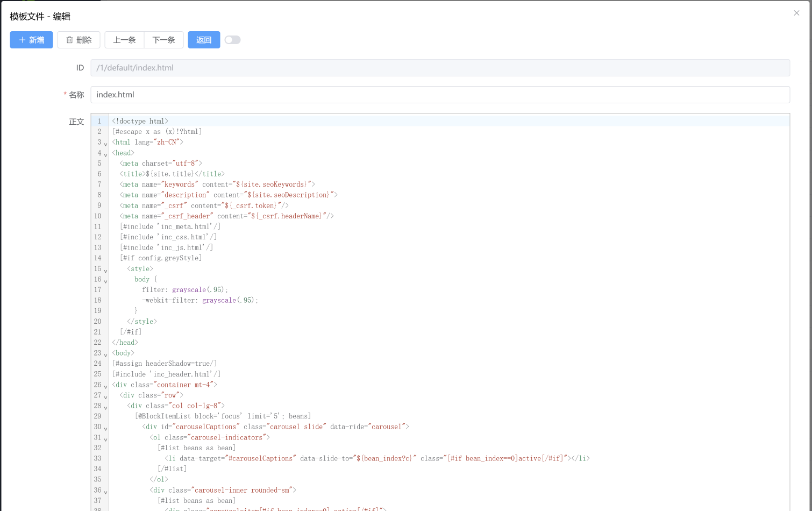Click the site.title title tag line
The image size is (812, 511).
pos(172,174)
